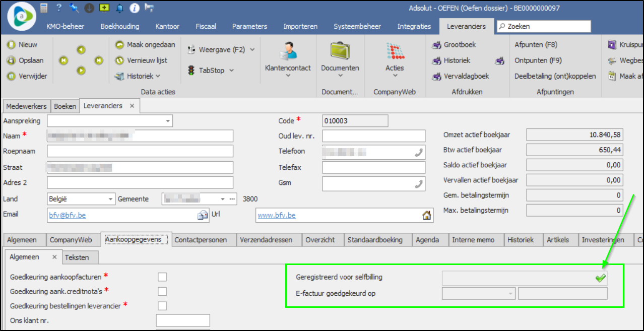Close the Leveranciers document tab
This screenshot has width=644, height=331.
(132, 106)
